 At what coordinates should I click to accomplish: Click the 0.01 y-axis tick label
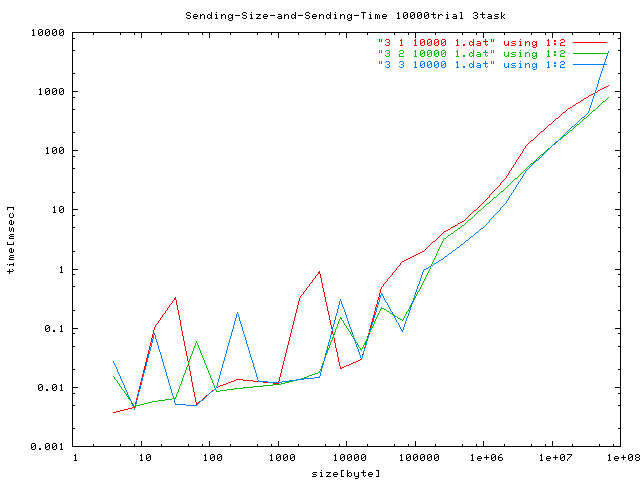pyautogui.click(x=53, y=388)
